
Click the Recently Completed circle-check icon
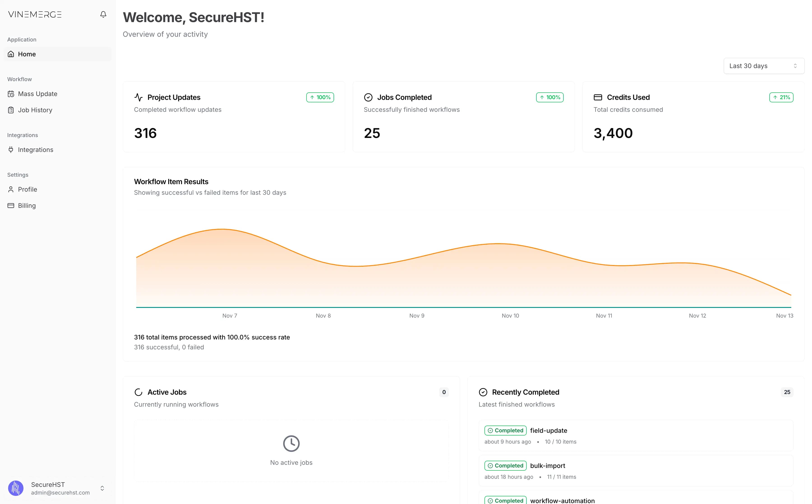pyautogui.click(x=483, y=392)
